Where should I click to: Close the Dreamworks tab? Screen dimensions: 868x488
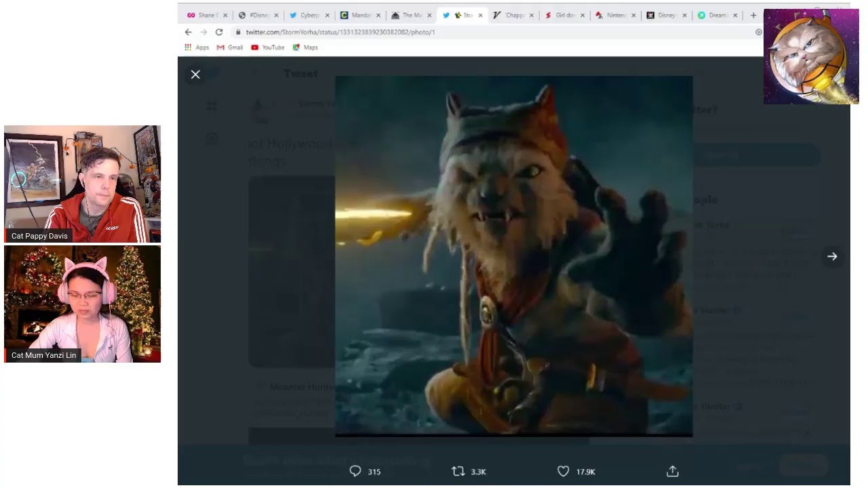736,15
